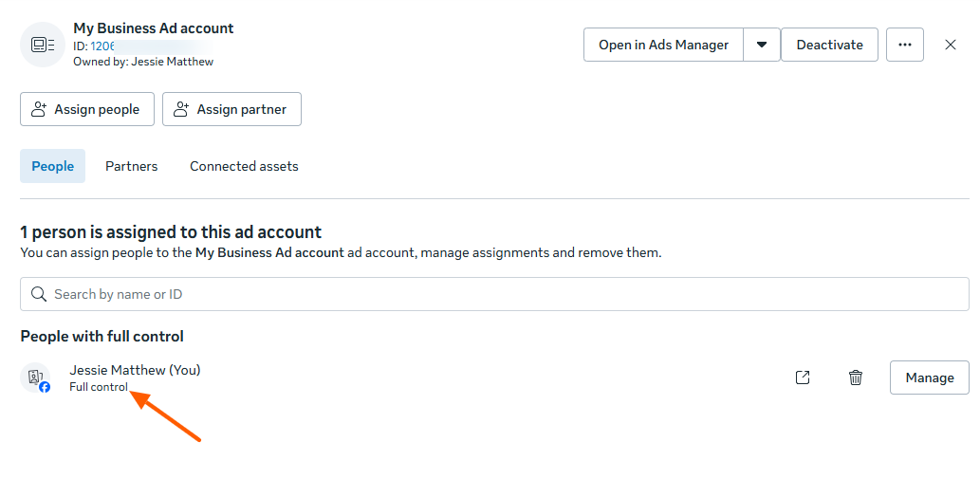The height and width of the screenshot is (479, 980).
Task: Switch to the People tab
Action: 52,166
